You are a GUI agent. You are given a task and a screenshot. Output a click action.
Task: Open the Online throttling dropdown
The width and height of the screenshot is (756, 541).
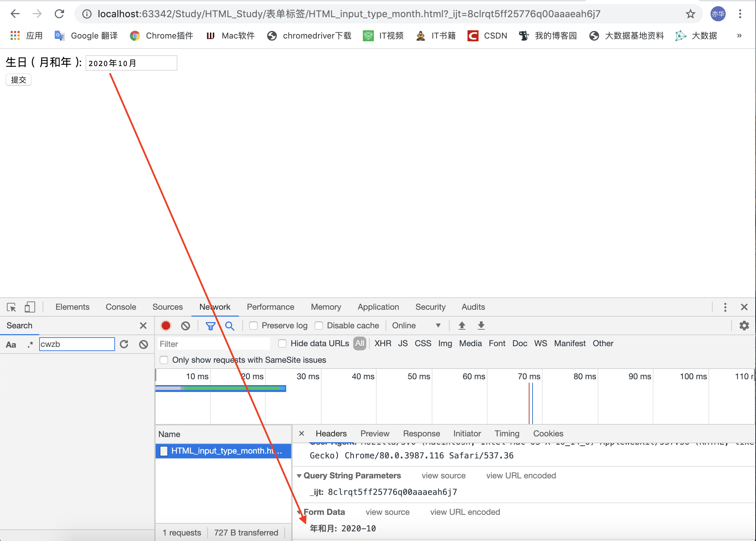(416, 326)
